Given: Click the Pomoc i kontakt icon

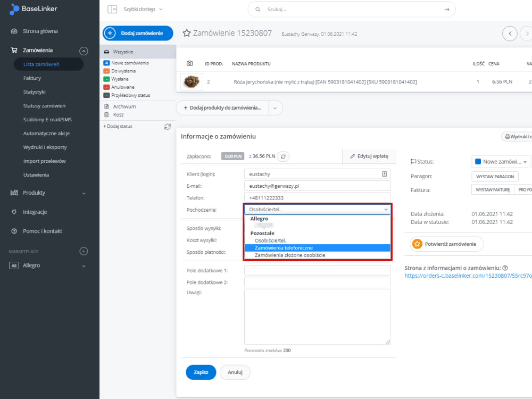Looking at the screenshot, I should click(x=14, y=231).
